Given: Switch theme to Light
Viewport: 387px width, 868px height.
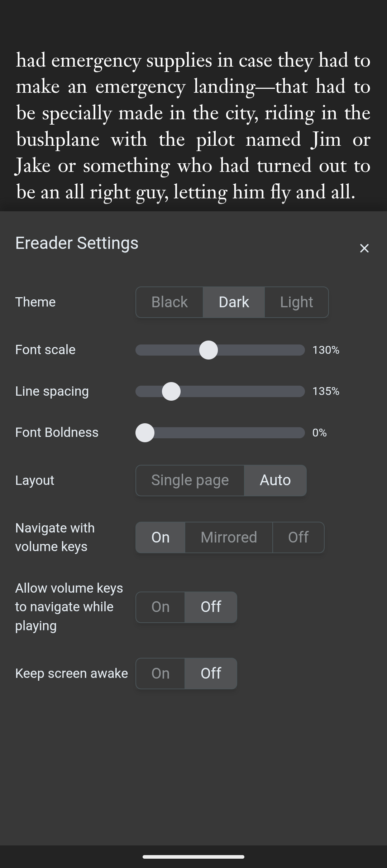Looking at the screenshot, I should 297,302.
